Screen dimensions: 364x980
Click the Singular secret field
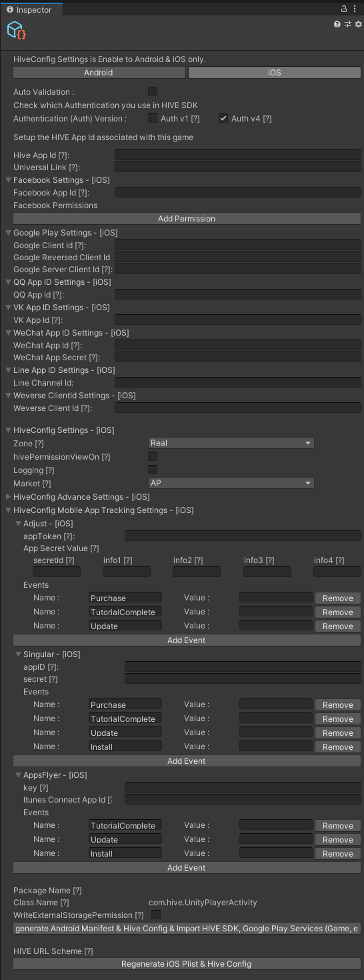click(x=243, y=678)
